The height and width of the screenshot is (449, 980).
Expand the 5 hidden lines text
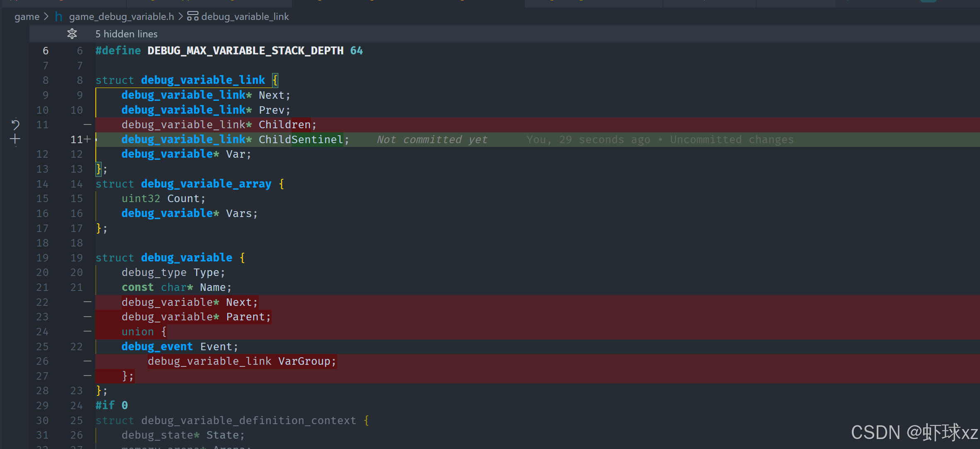pos(126,34)
